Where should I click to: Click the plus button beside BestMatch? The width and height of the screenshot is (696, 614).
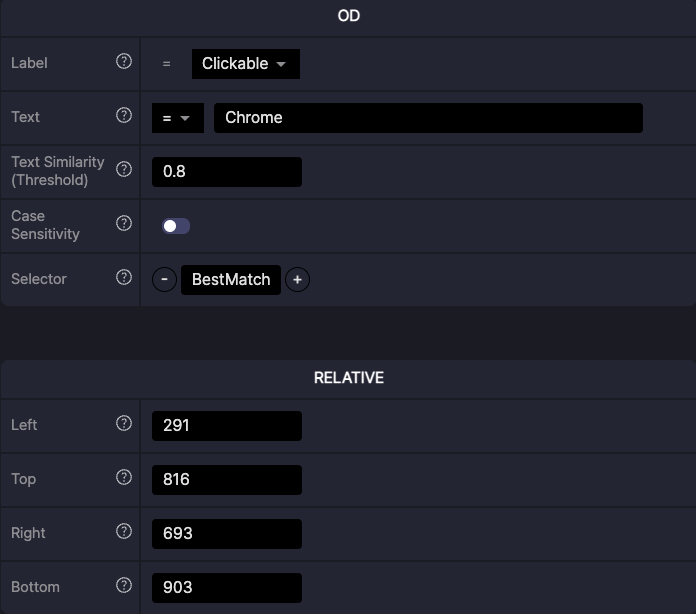[x=297, y=280]
